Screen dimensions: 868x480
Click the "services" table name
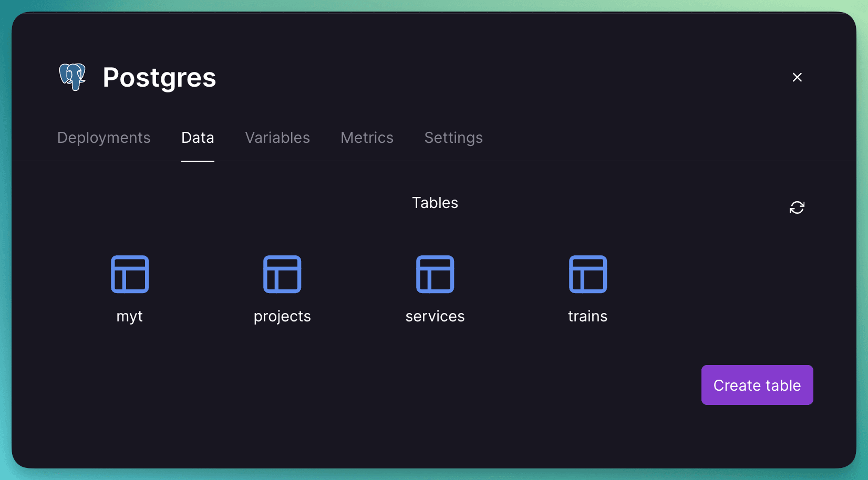pyautogui.click(x=435, y=316)
